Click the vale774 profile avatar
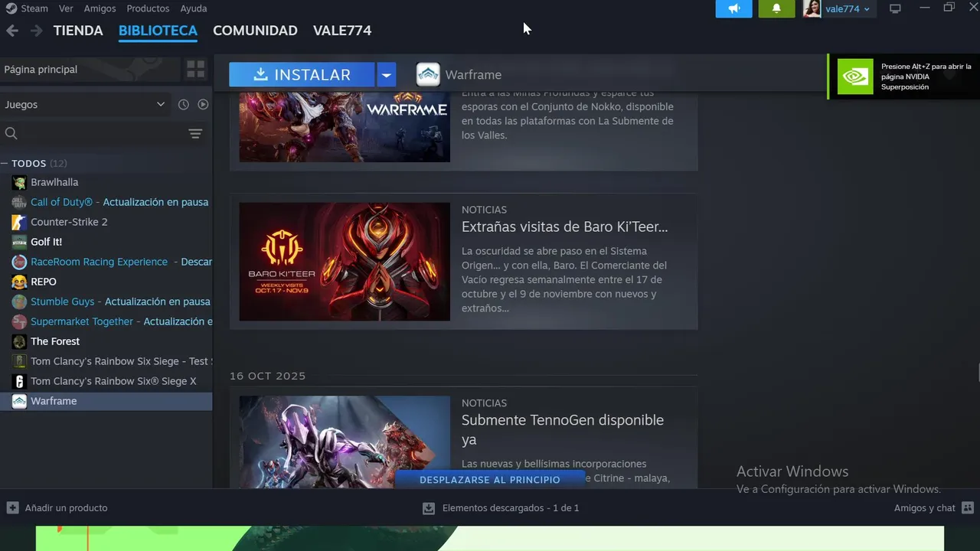This screenshot has height=551, width=980. (812, 8)
